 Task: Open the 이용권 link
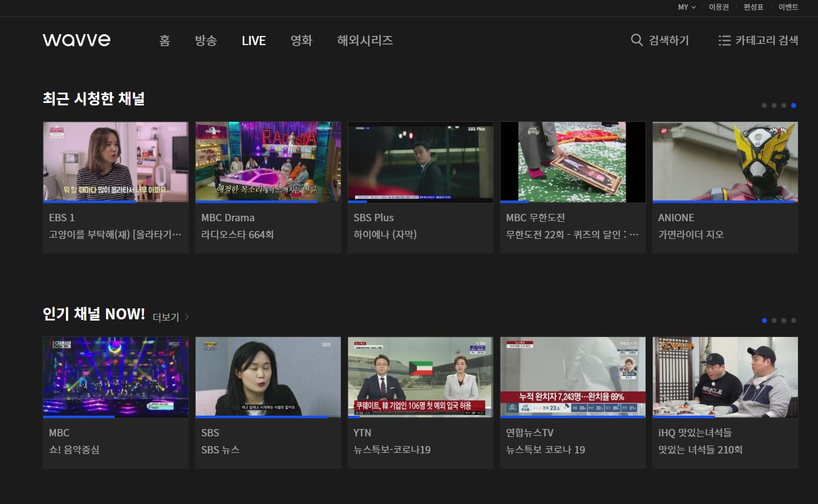click(x=719, y=7)
